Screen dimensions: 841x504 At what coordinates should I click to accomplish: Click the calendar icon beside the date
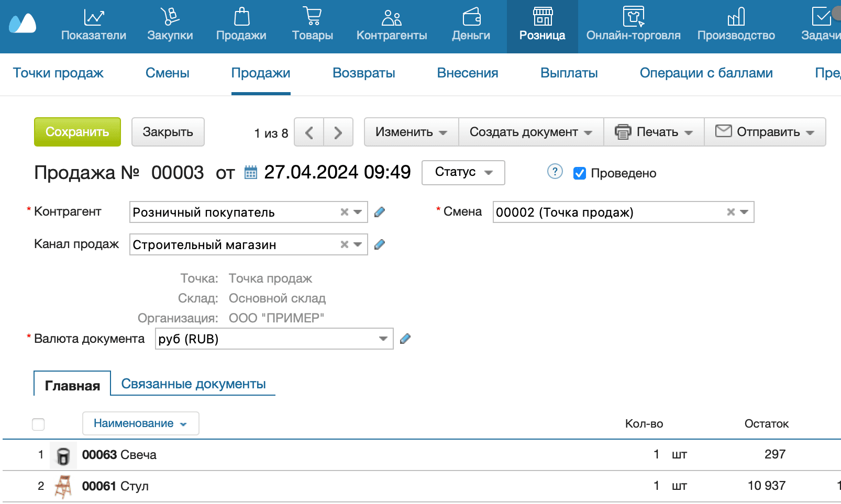click(x=251, y=173)
